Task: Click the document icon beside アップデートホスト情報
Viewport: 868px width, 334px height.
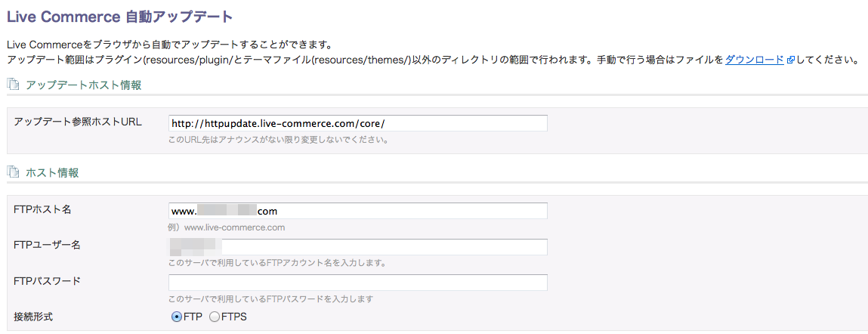Action: [12, 85]
